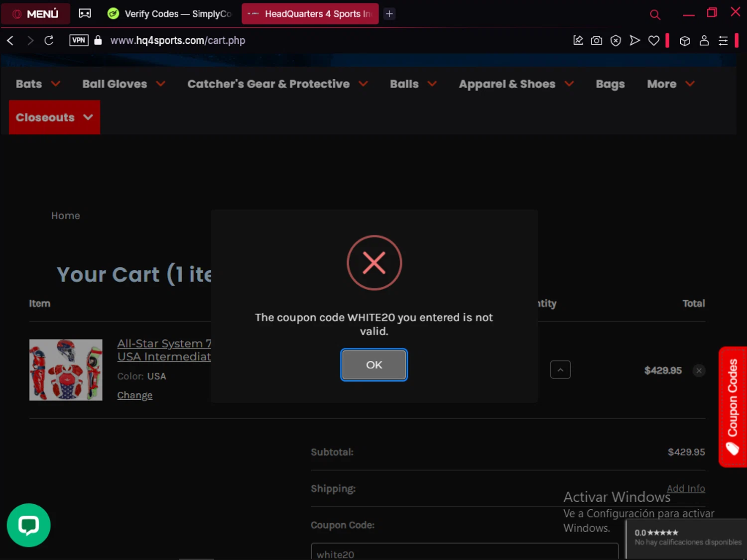Image resolution: width=747 pixels, height=560 pixels.
Task: Click the Item column header
Action: [39, 303]
